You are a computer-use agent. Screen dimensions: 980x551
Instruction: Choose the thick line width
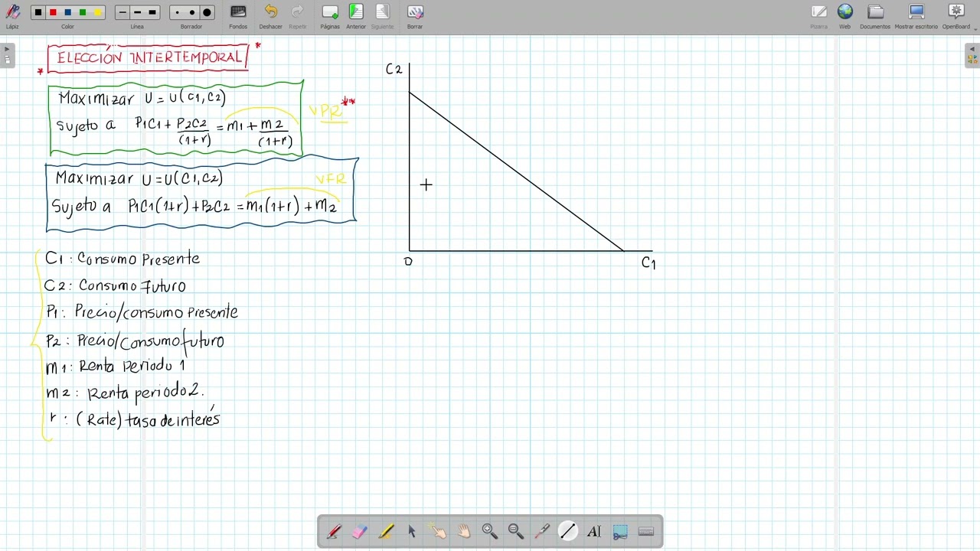pos(152,12)
